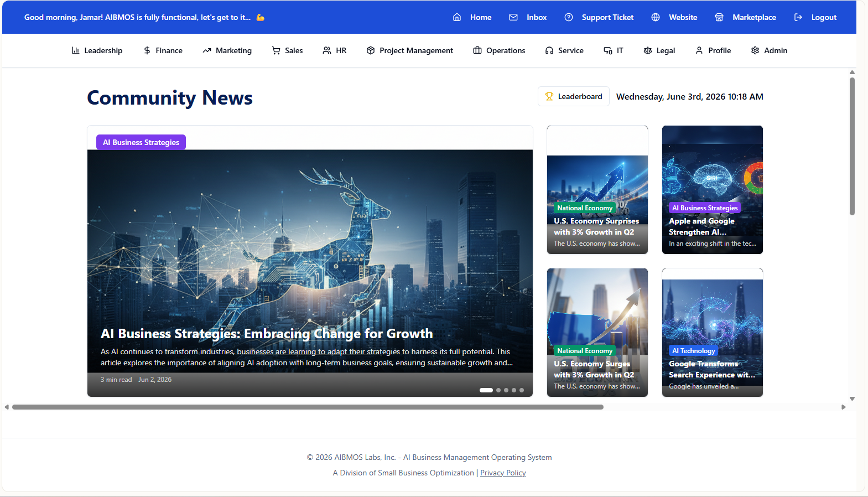Viewport: 868px width, 497px height.
Task: Click the scroll up arrow
Action: [x=852, y=73]
